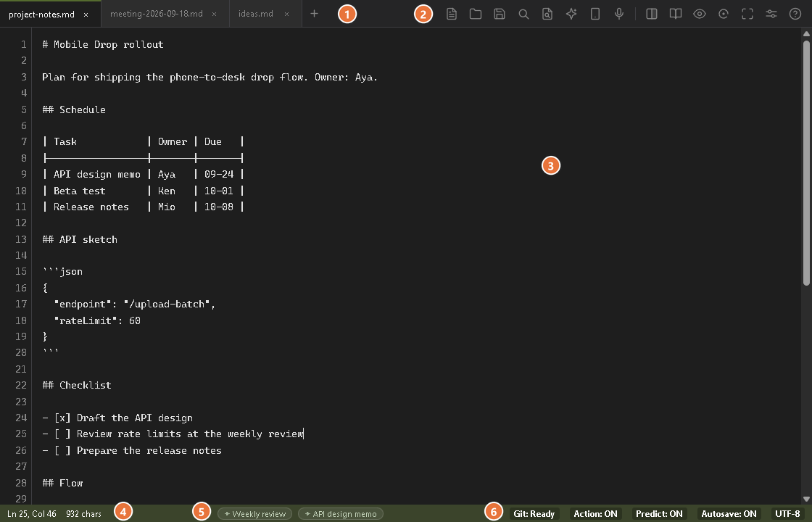
Task: Open help with the question mark icon
Action: [795, 14]
